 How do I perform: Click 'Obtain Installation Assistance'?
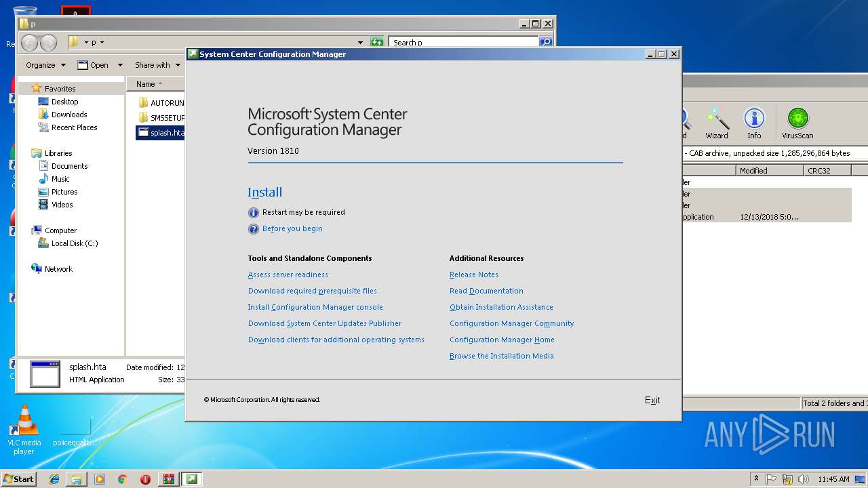501,307
